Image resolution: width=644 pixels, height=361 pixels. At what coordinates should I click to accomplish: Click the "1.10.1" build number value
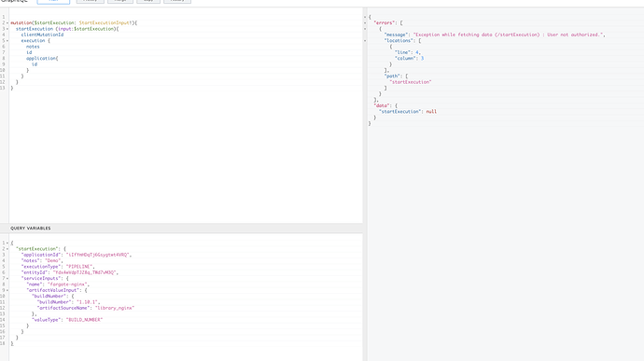(x=87, y=302)
